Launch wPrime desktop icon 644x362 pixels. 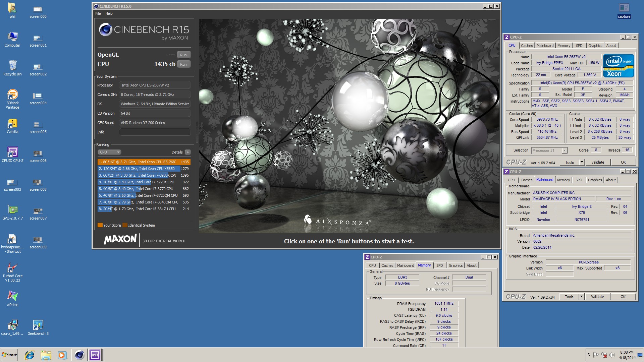point(12,299)
